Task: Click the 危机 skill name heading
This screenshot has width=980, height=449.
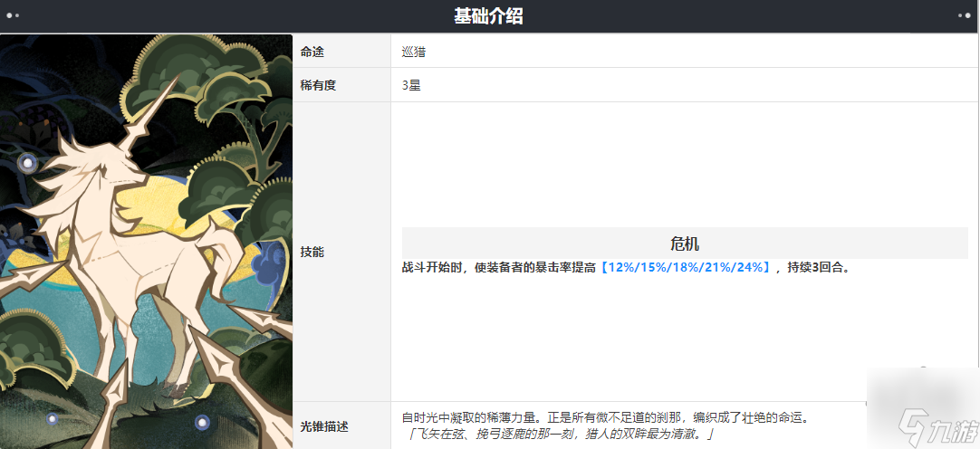Action: [685, 244]
